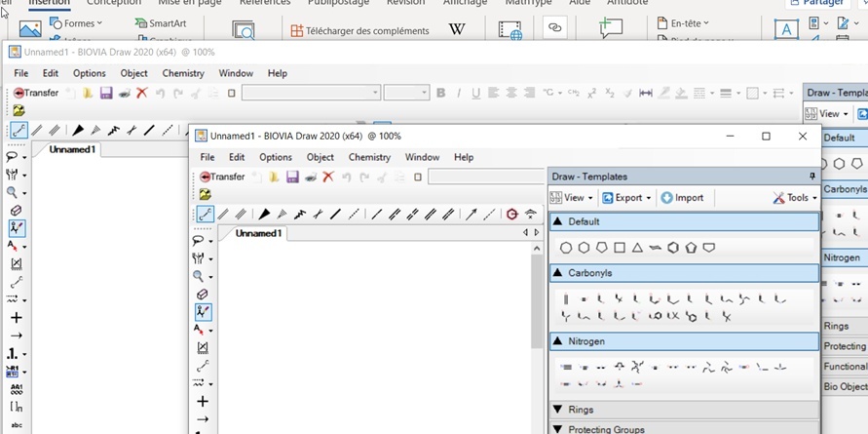Open the Window menu in back Draw window

[x=236, y=73]
